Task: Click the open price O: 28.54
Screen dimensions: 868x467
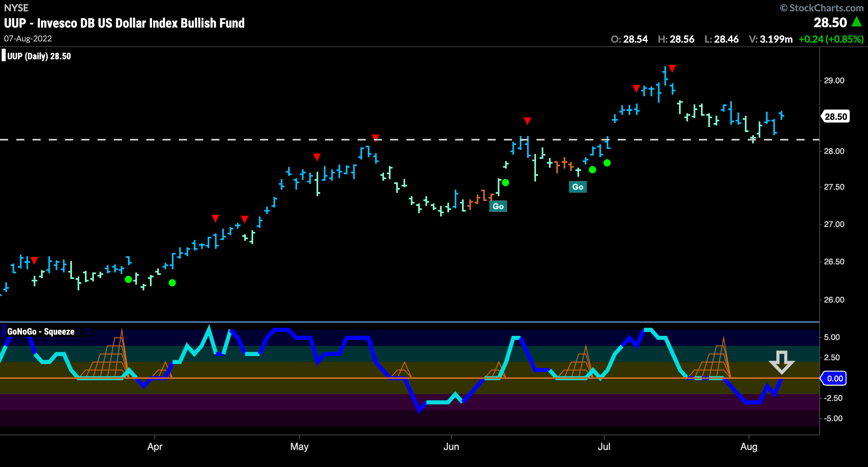Action: 629,39
